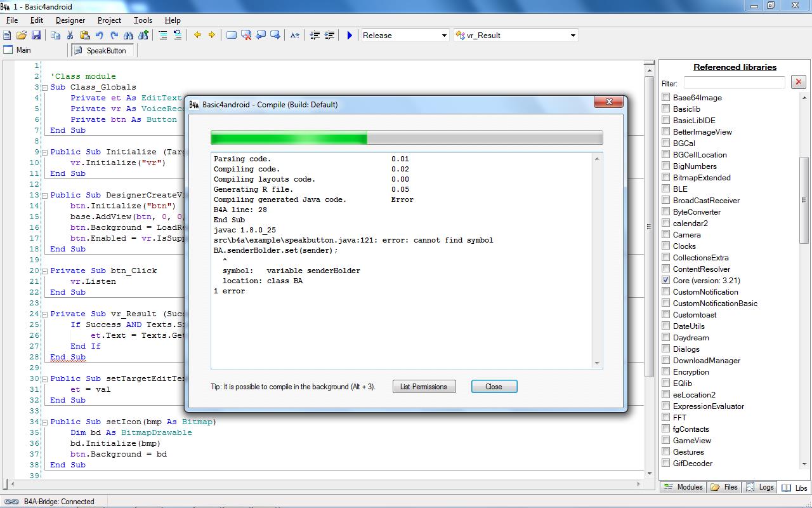This screenshot has height=508, width=812.
Task: Click the increase indent toolbar icon
Action: click(x=329, y=36)
